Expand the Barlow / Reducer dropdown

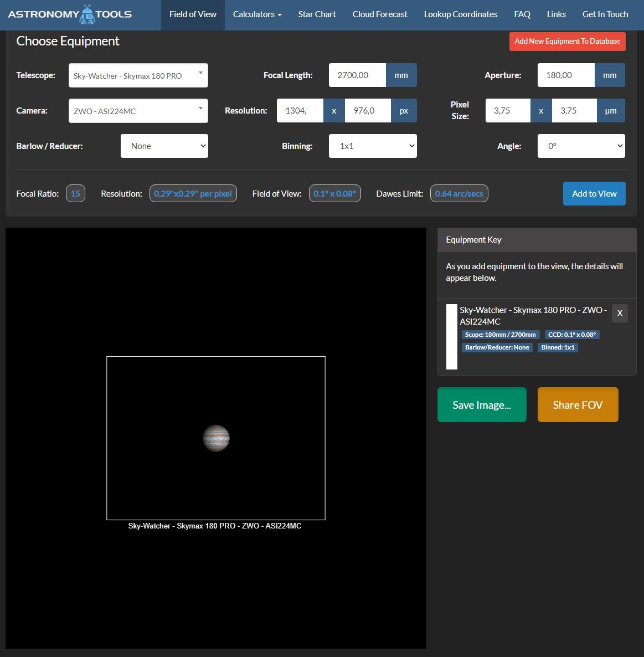pyautogui.click(x=164, y=146)
